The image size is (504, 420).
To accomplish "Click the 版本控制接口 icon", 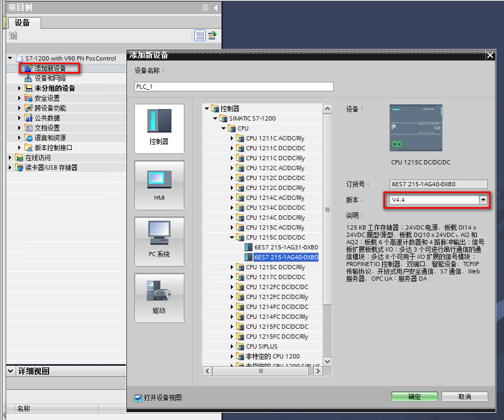I will (x=29, y=148).
